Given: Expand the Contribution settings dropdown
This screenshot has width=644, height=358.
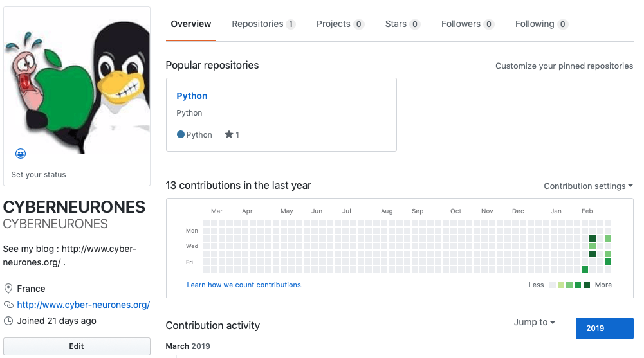Looking at the screenshot, I should (588, 186).
